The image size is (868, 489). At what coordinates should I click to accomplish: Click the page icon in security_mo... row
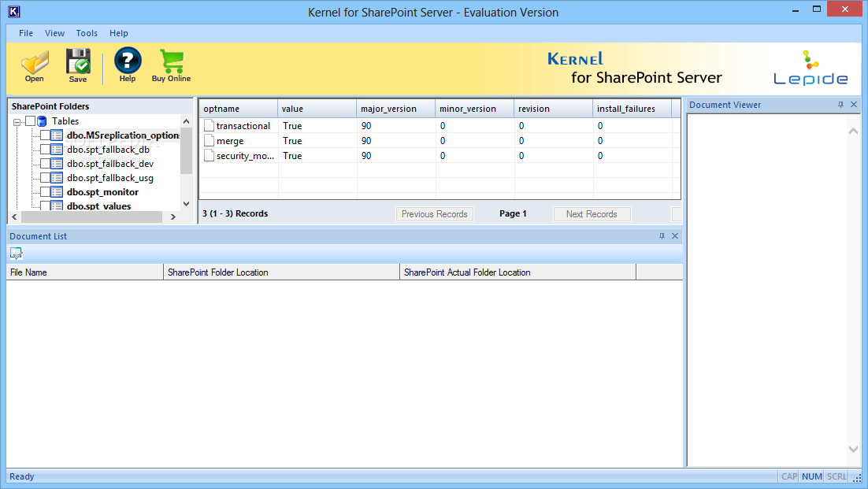click(x=209, y=155)
